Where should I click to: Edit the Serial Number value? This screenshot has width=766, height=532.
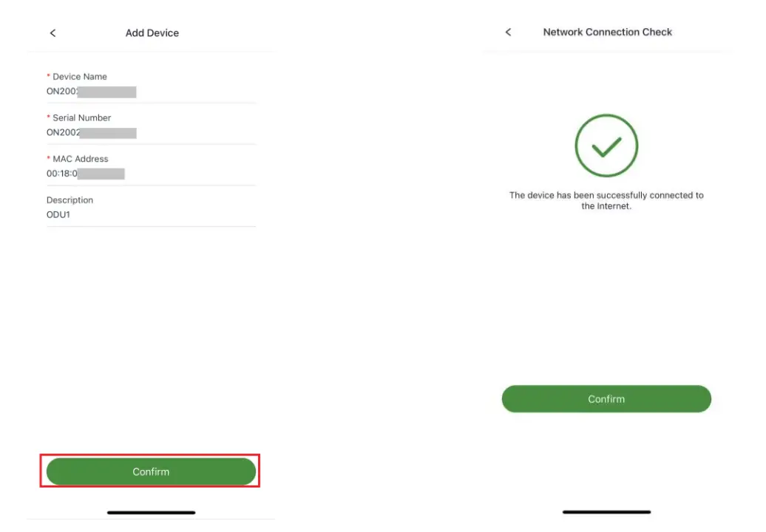click(91, 133)
